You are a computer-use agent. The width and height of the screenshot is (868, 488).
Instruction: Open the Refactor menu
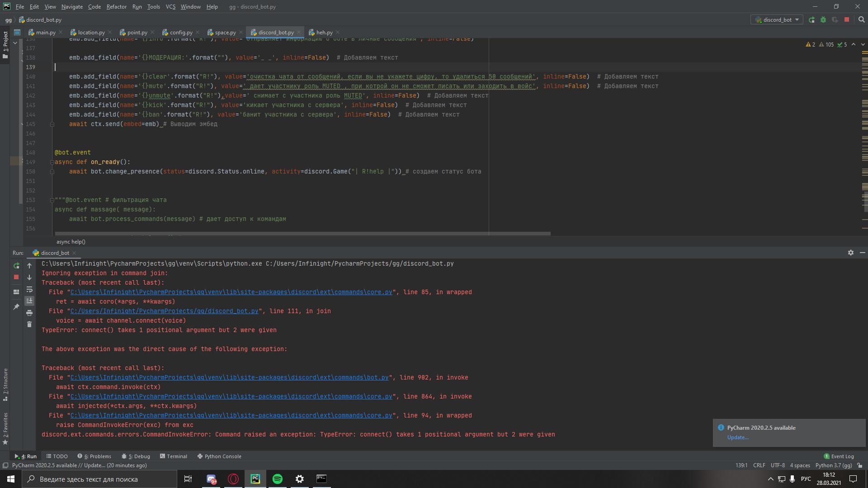coord(116,7)
